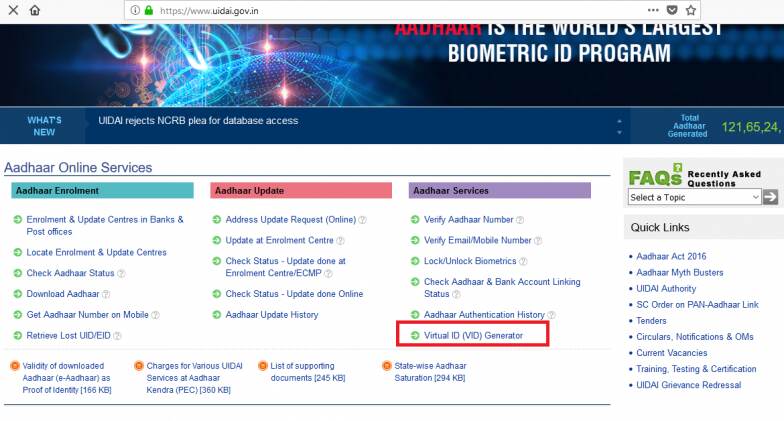This screenshot has width=784, height=421.
Task: Open Training, Testing & Certification link
Action: pos(696,368)
